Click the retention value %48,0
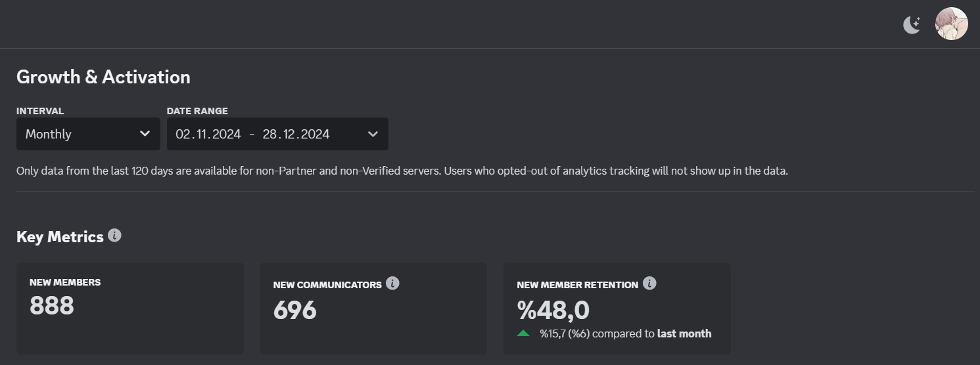980x365 pixels. pos(553,310)
